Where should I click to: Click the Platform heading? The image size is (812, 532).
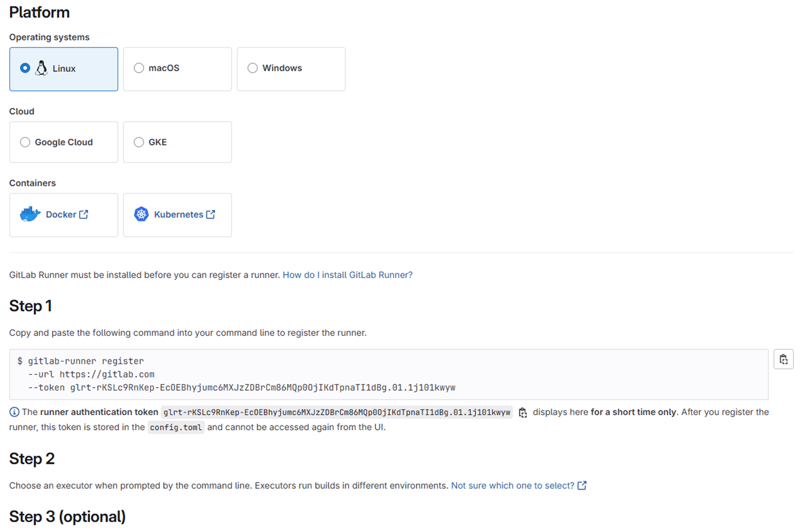(39, 12)
